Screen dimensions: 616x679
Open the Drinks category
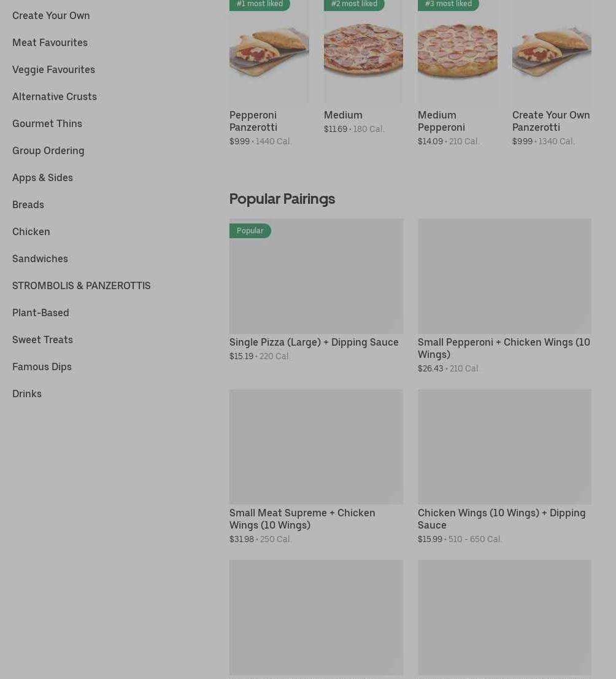[27, 394]
